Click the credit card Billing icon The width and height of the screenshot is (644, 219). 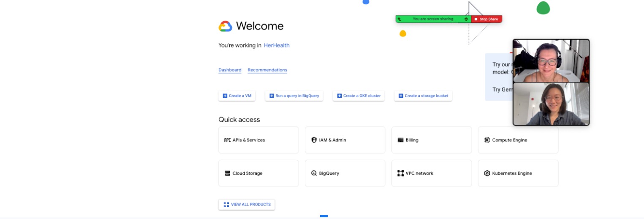pyautogui.click(x=400, y=140)
